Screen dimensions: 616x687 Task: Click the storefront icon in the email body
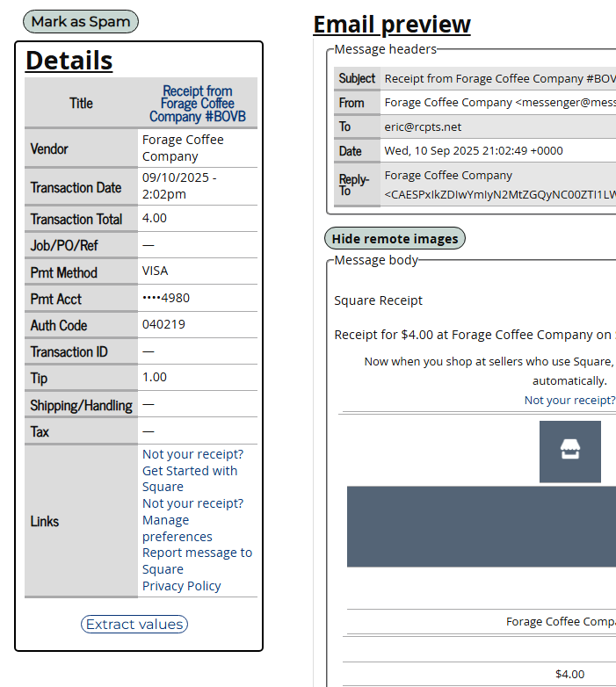(570, 451)
